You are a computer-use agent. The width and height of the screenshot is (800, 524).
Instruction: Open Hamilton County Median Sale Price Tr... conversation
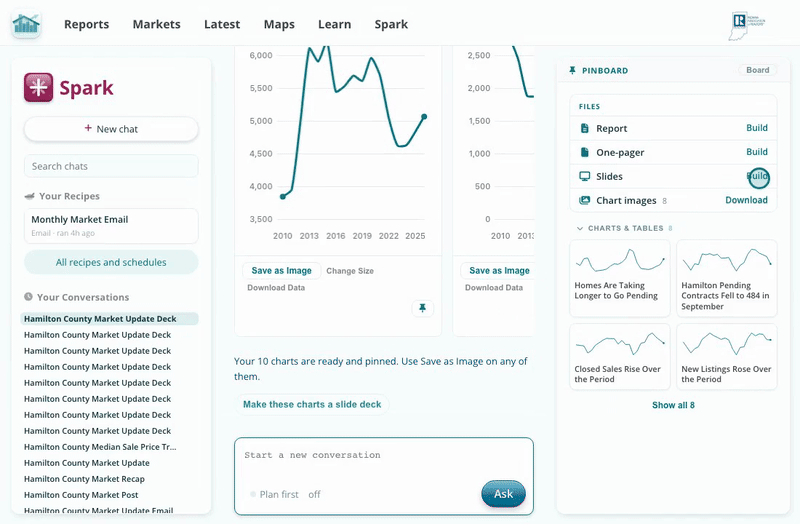click(100, 447)
